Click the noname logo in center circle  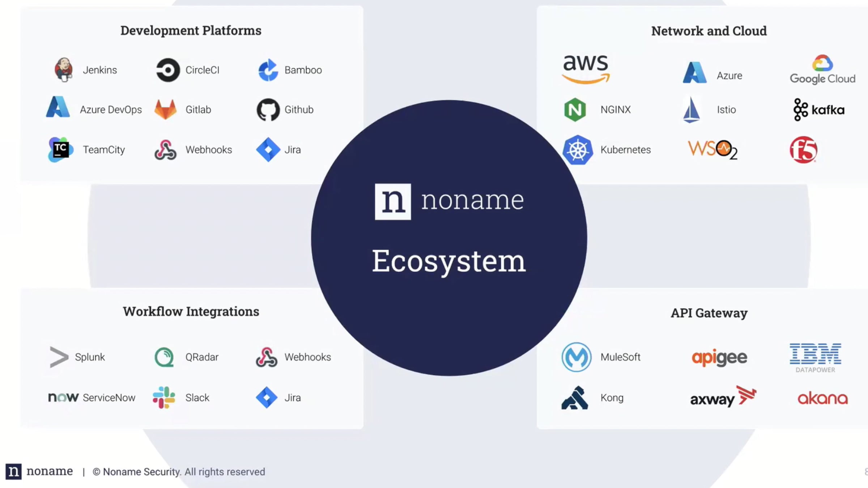coord(449,201)
